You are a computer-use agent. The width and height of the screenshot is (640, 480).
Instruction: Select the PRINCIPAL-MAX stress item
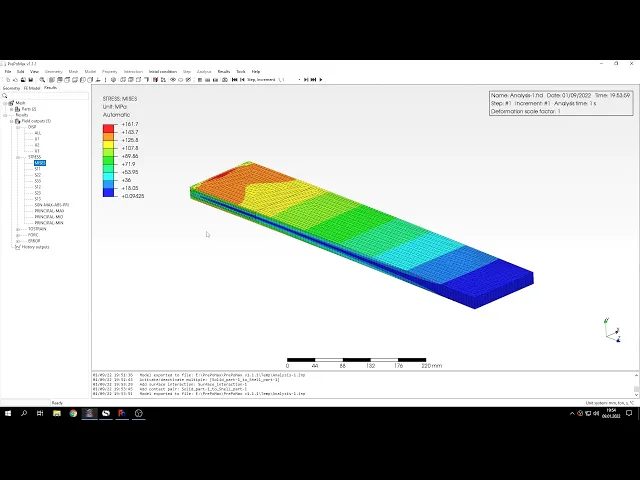point(49,211)
